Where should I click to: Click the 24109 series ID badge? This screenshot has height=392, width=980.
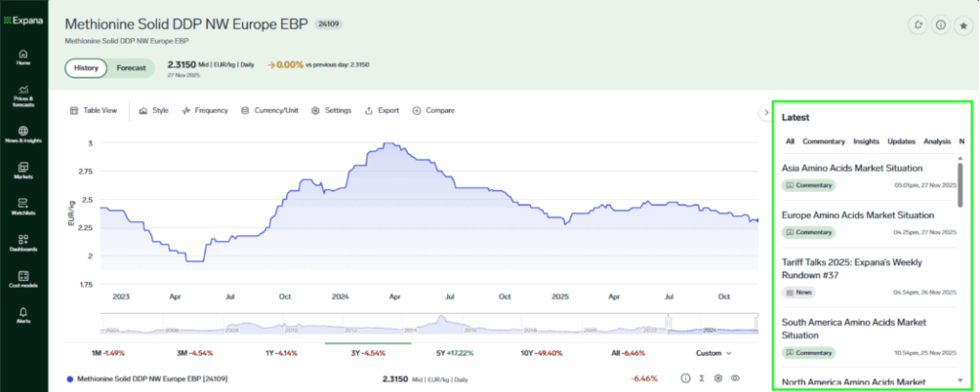328,24
